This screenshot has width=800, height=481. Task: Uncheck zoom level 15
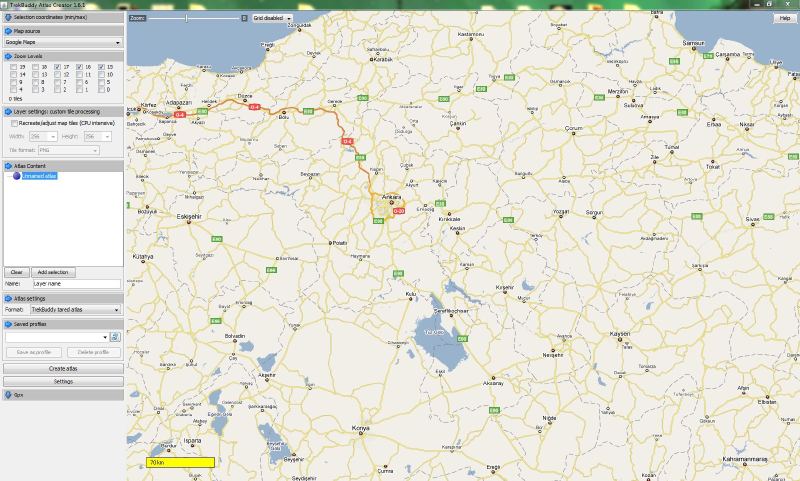click(102, 67)
